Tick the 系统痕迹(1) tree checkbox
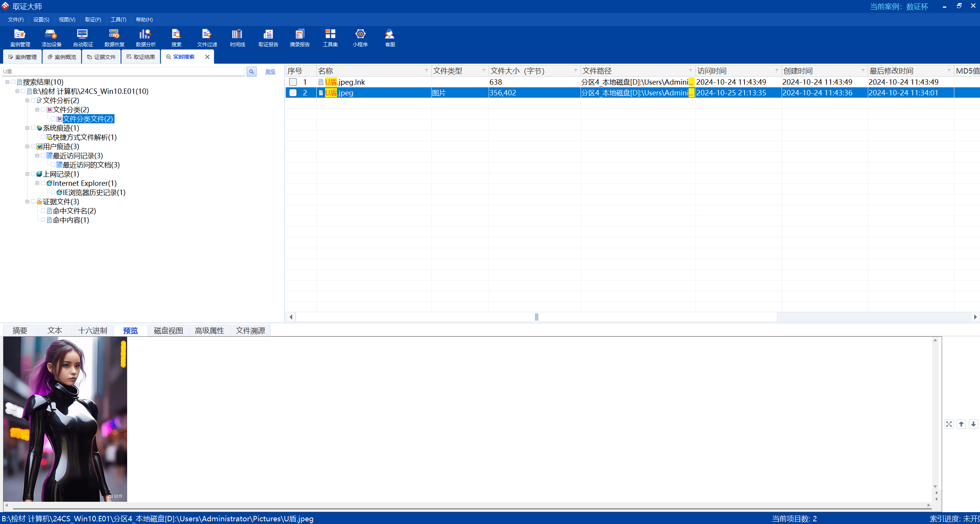 click(x=33, y=128)
